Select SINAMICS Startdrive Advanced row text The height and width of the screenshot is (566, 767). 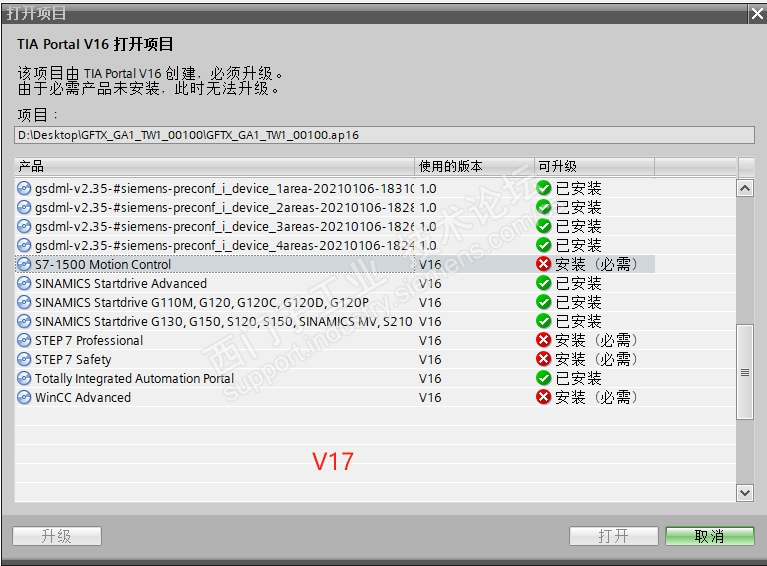tap(121, 284)
